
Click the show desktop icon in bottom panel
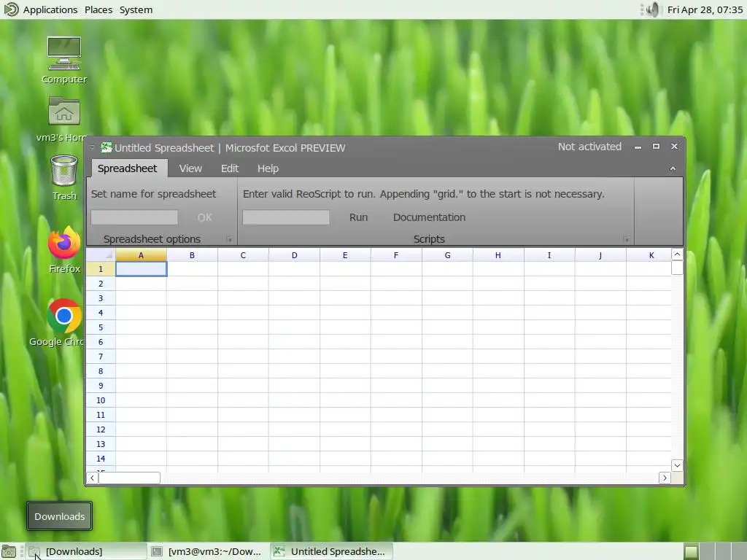(x=9, y=551)
